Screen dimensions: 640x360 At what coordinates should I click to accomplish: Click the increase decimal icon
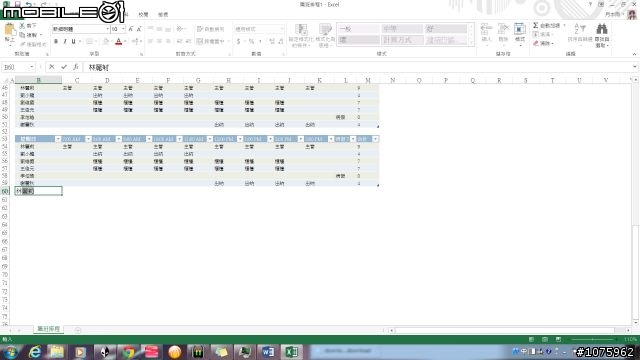[x=272, y=41]
